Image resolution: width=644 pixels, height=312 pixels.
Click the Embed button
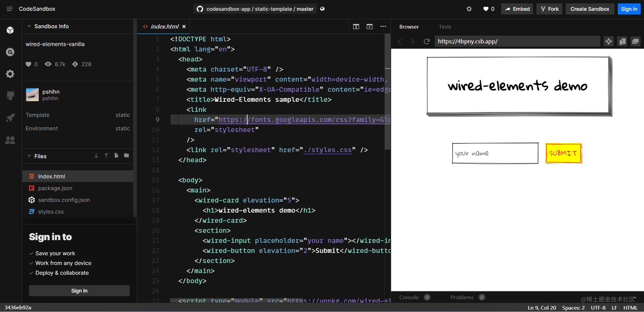pos(518,9)
